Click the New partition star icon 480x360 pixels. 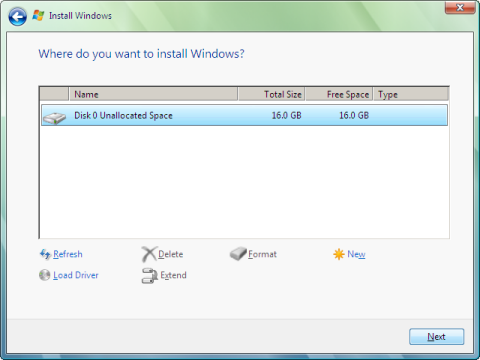(339, 254)
